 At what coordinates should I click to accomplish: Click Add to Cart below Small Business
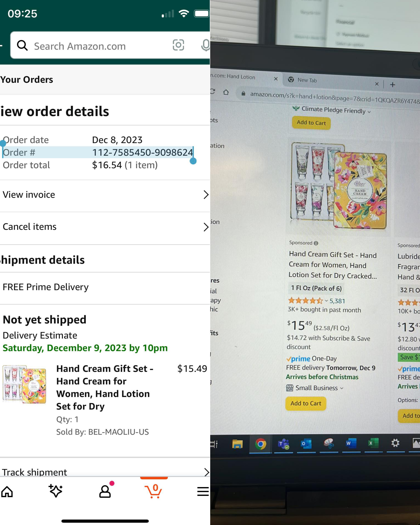[306, 403]
